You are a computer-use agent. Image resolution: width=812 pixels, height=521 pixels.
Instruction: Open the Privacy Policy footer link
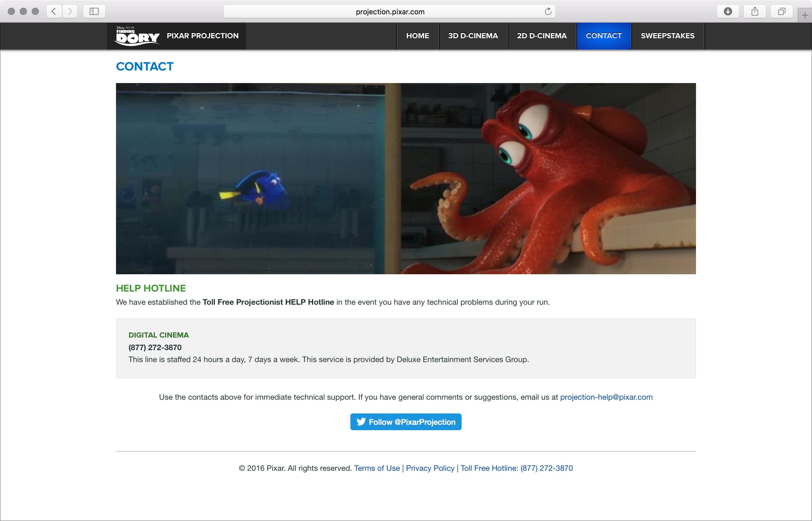430,468
